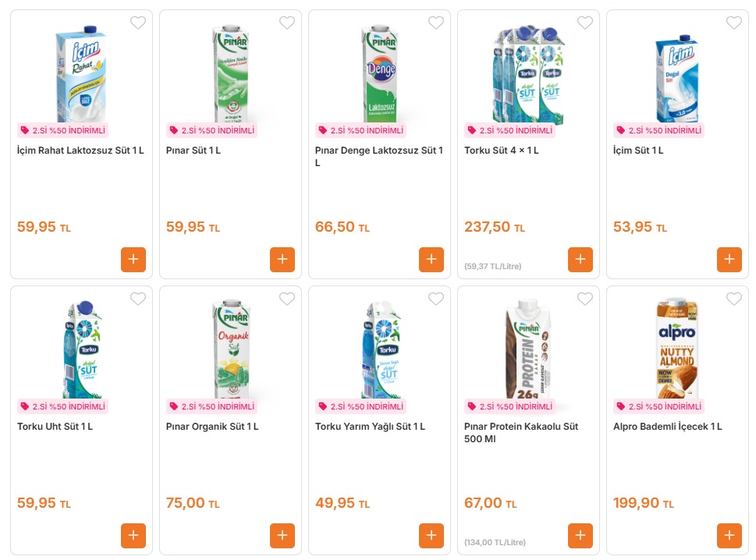This screenshot has height=560, width=756.
Task: Favorite İçim Rahat Laktozsuz Süt with heart
Action: pos(138,23)
